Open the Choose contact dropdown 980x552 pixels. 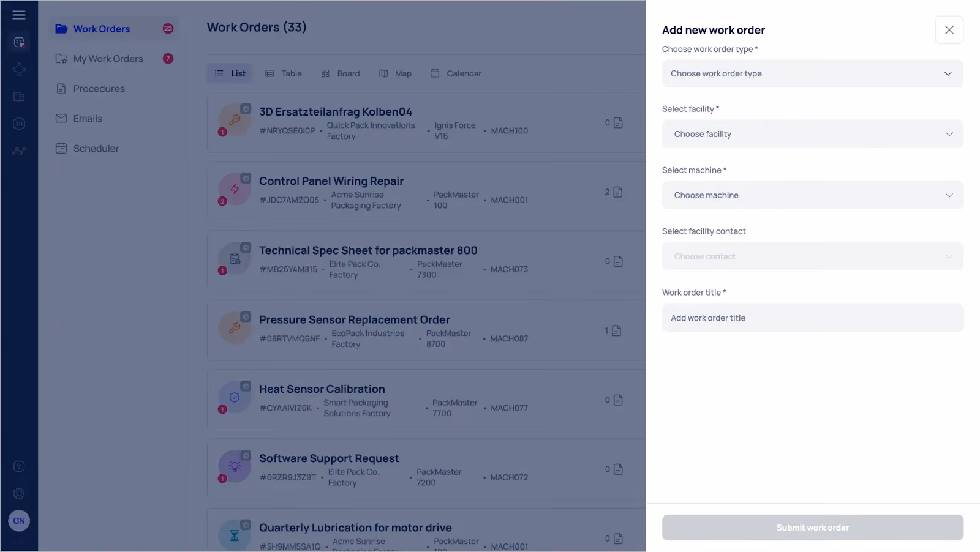click(x=812, y=256)
